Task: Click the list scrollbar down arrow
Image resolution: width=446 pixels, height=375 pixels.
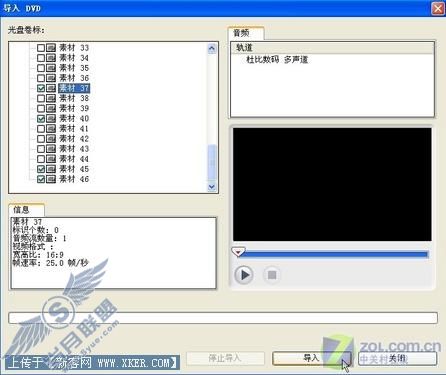Action: tap(212, 187)
